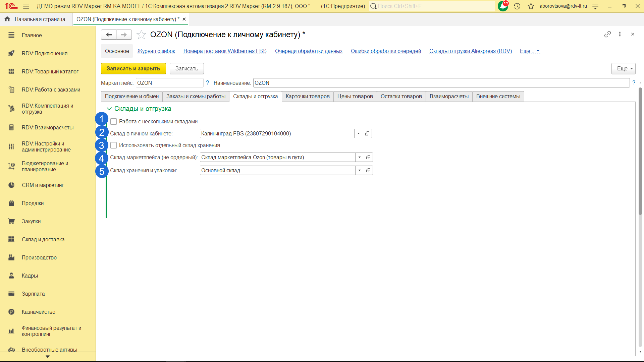Image resolution: width=644 pixels, height=362 pixels.
Task: Collapse the Склады и отгрузка section
Action: pyautogui.click(x=109, y=109)
